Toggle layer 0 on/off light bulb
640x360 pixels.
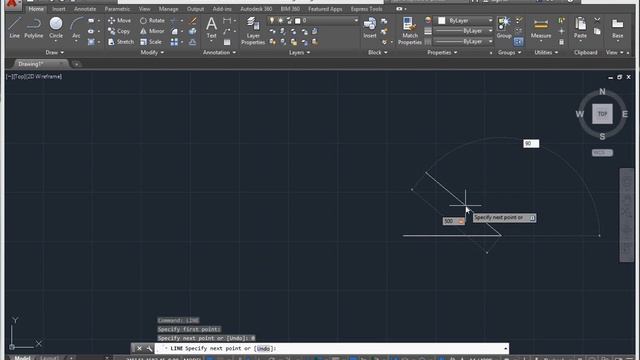point(271,20)
